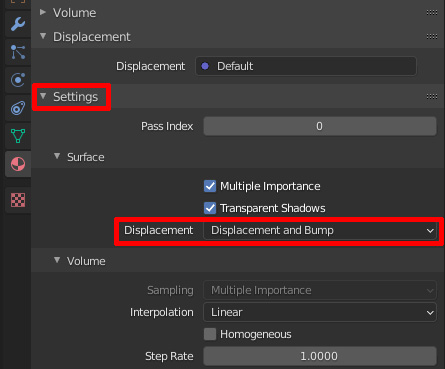Screen dimensions: 445x369
Task: Collapse the Settings panel
Action: click(x=43, y=96)
